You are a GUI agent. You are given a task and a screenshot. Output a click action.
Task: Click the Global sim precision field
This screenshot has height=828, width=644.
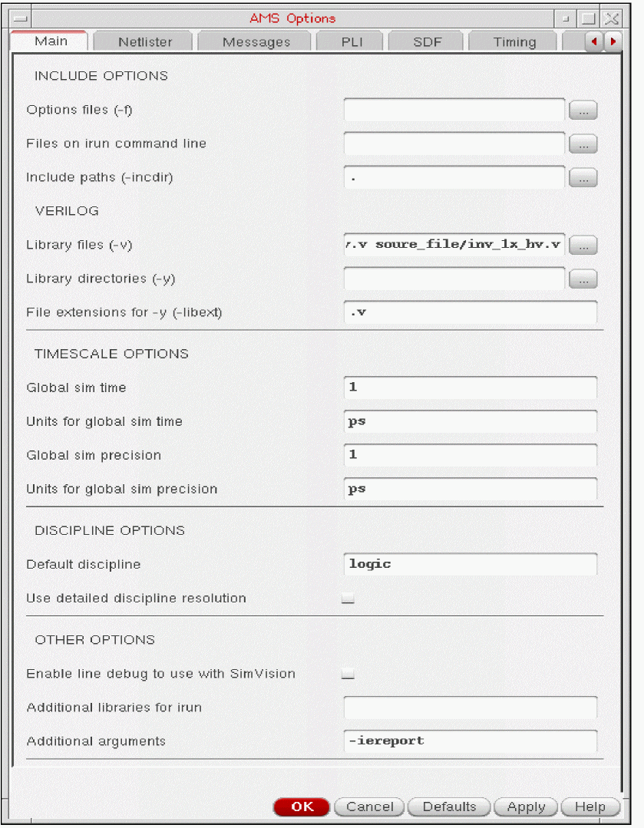click(x=471, y=455)
